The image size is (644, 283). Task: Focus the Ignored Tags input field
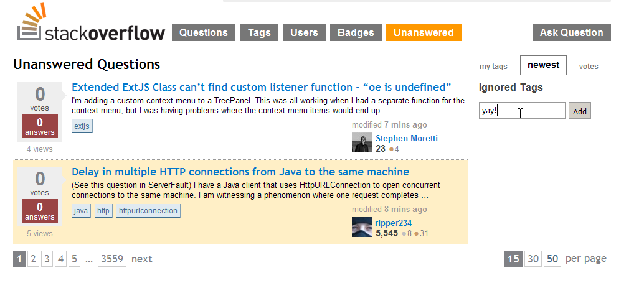[522, 111]
